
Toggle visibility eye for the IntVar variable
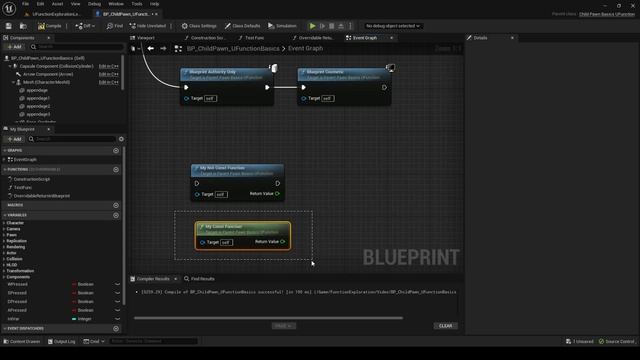pyautogui.click(x=118, y=319)
